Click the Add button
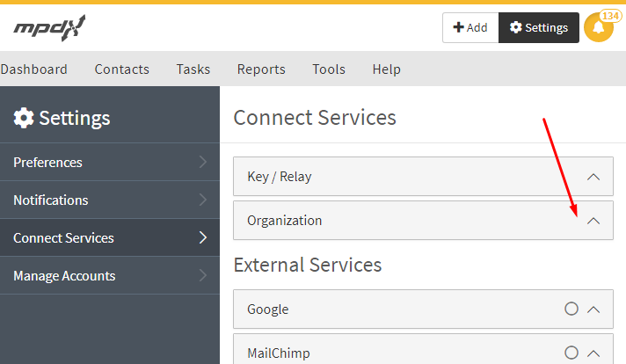This screenshot has height=364, width=626. pos(470,28)
